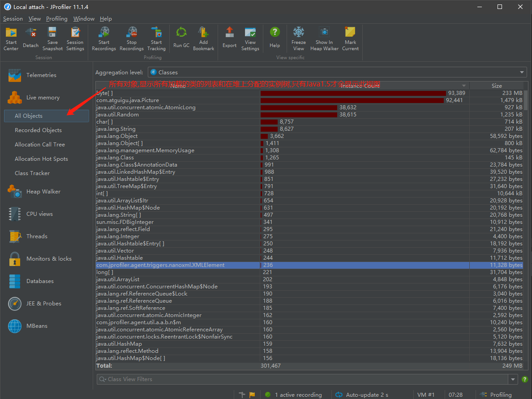Open the Threads view
The width and height of the screenshot is (532, 399).
coord(36,236)
